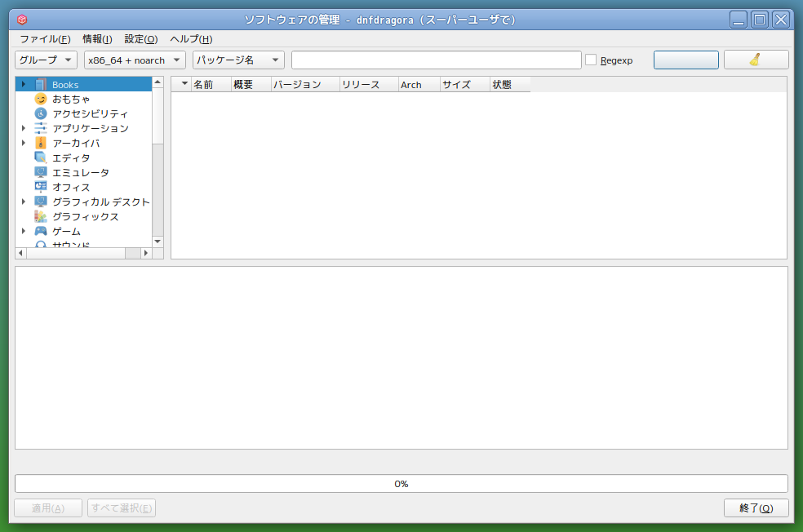Screen dimensions: 803x532
Task: Expand the アプリケーション tree item
Action: 23,127
